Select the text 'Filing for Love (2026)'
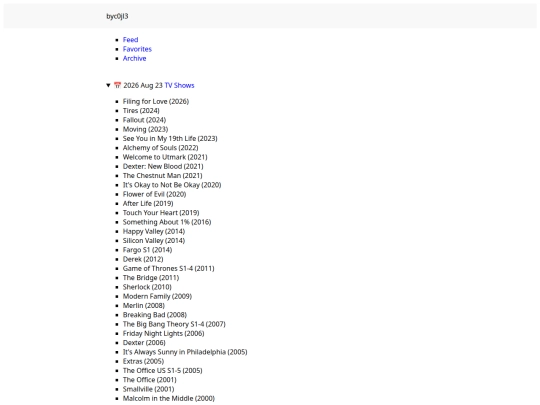This screenshot has height=405, width=540. 156,101
